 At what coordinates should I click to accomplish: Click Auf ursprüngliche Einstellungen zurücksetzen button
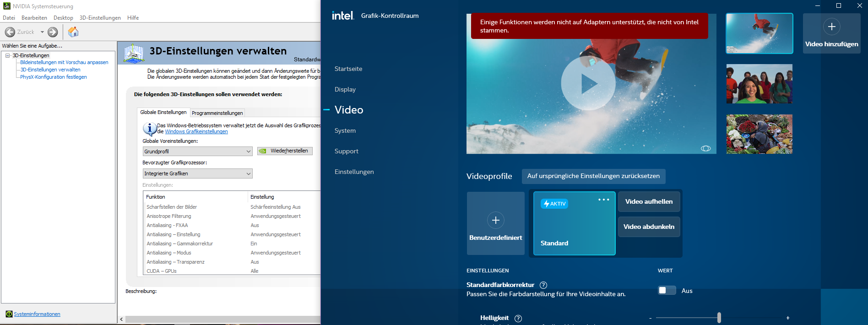(x=593, y=176)
